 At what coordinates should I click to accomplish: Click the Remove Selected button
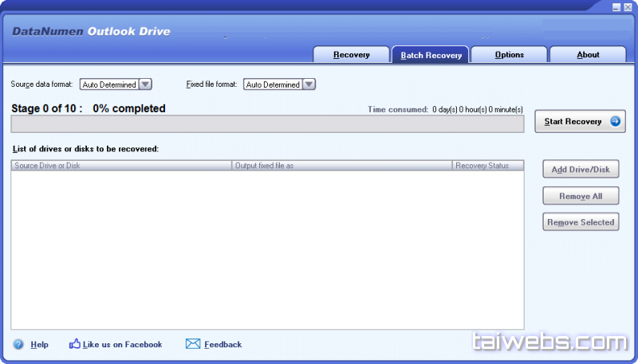click(x=581, y=222)
